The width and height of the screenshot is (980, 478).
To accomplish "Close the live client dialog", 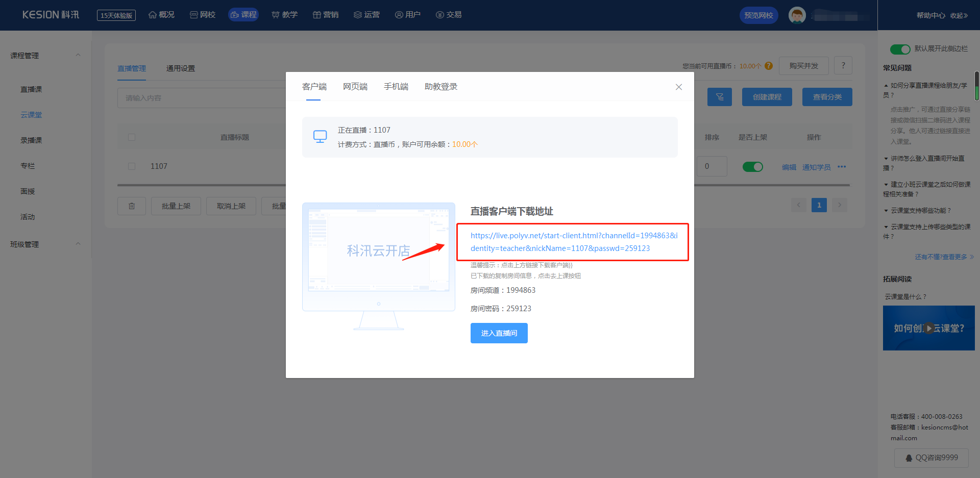I will pyautogui.click(x=678, y=87).
